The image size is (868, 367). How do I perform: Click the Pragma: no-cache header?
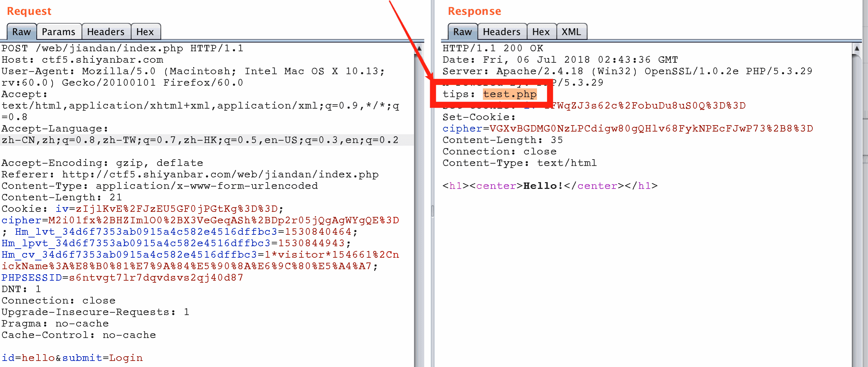point(55,323)
